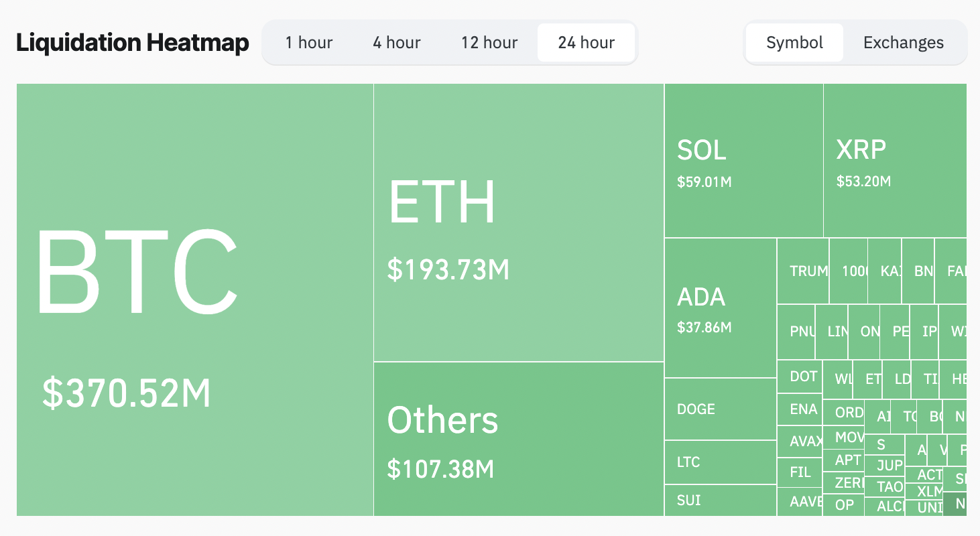Switch to the 1 hour timeframe
The height and width of the screenshot is (536, 980).
308,43
